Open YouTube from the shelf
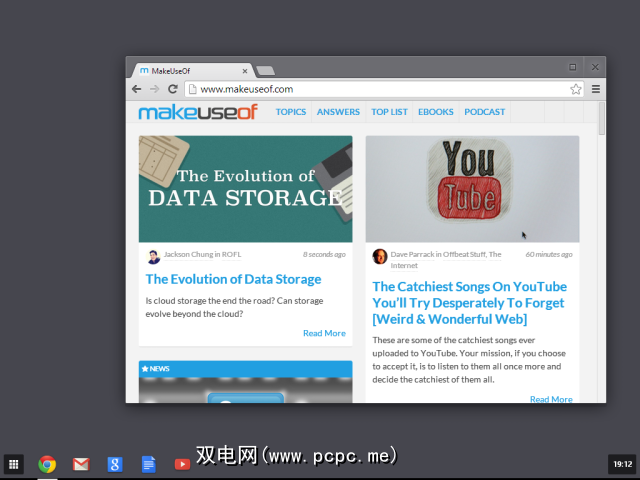The height and width of the screenshot is (480, 640). (182, 464)
